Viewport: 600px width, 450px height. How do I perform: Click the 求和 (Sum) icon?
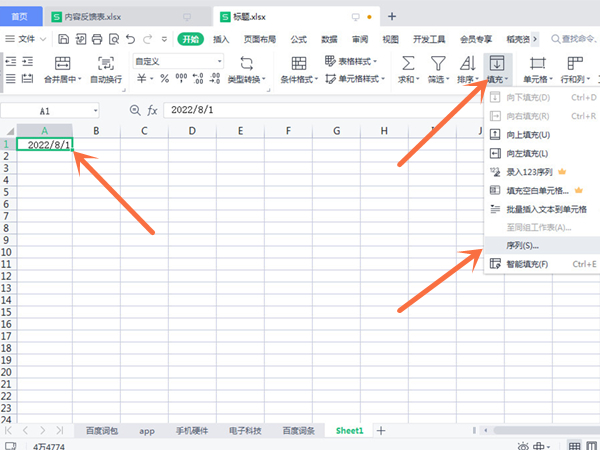[x=407, y=62]
